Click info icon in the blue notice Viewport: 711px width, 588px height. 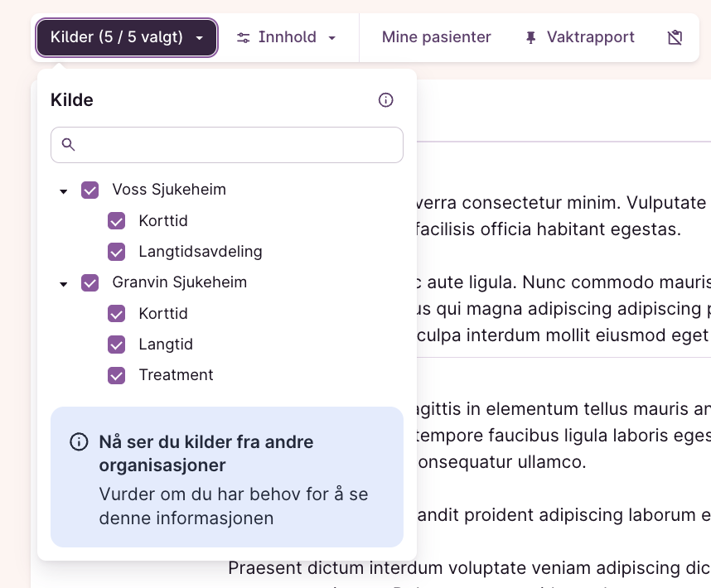[x=79, y=442]
